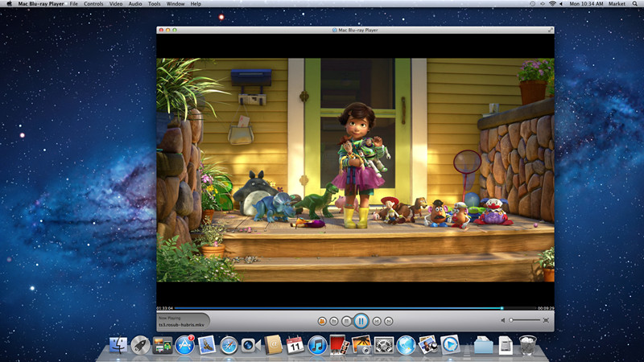This screenshot has height=362, width=644.
Task: Skip to the next chapter
Action: [x=388, y=321]
